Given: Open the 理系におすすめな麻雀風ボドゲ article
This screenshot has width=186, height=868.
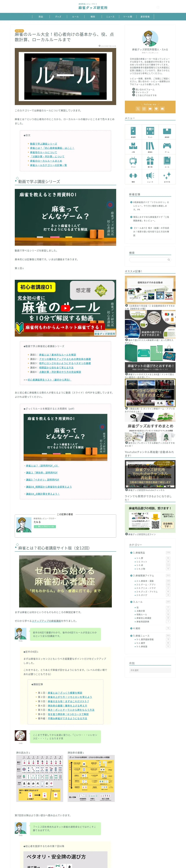Looking at the screenshot, I should pos(151,219).
